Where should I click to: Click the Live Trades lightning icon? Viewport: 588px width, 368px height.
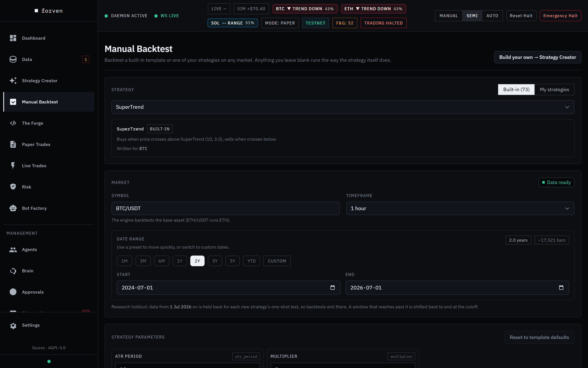[13, 166]
